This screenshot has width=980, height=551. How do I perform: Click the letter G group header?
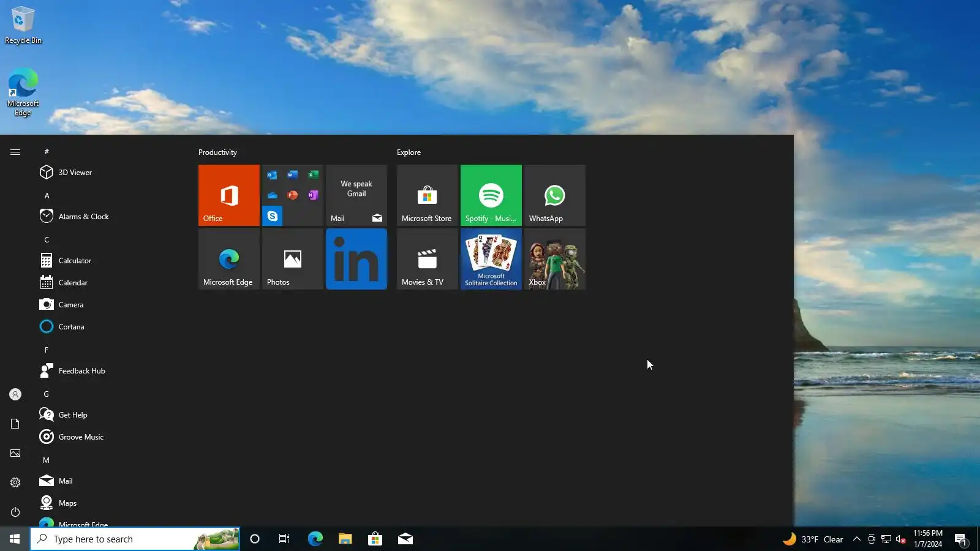coord(47,394)
